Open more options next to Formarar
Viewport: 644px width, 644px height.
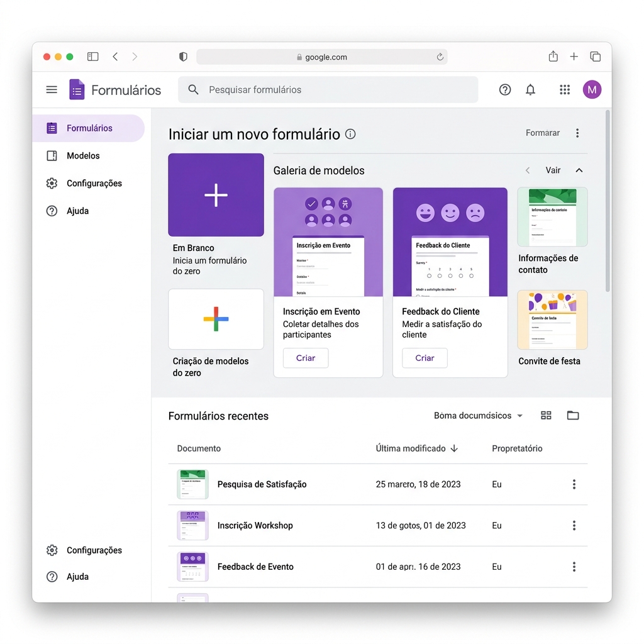coord(577,133)
